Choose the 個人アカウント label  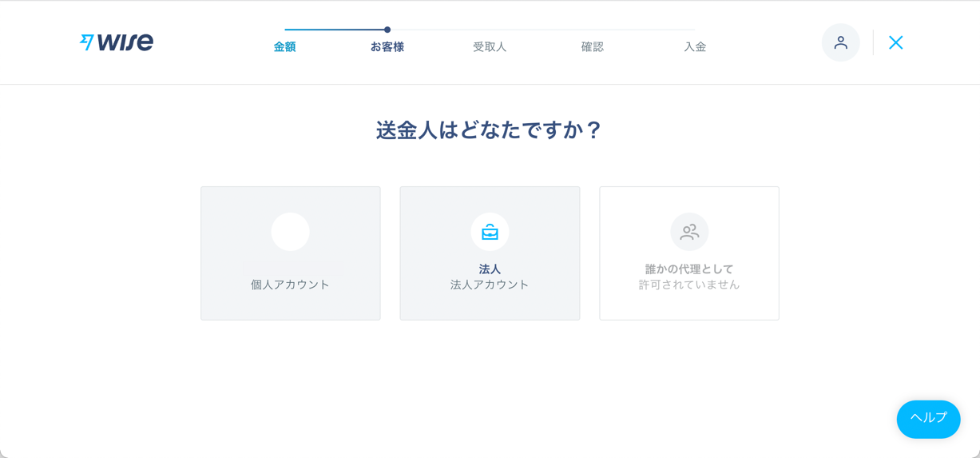pyautogui.click(x=290, y=285)
